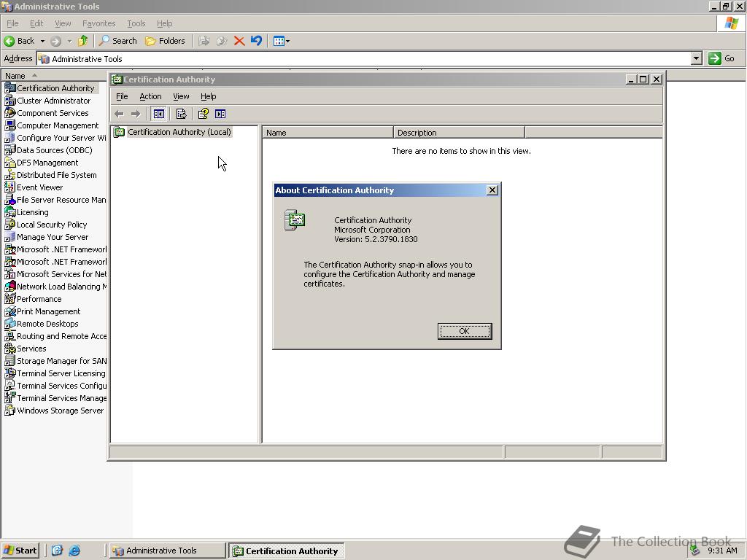Select Performance icon
The height and width of the screenshot is (560, 747).
tap(10, 298)
